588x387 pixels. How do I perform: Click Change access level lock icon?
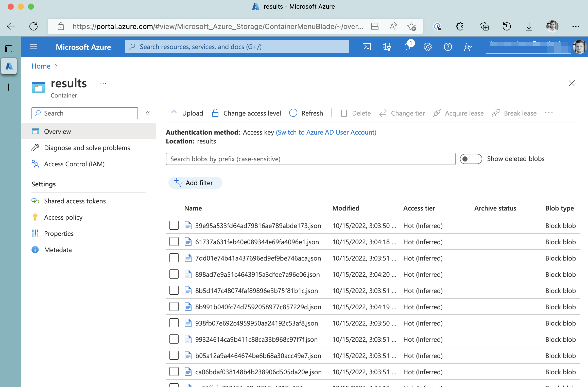pyautogui.click(x=215, y=113)
